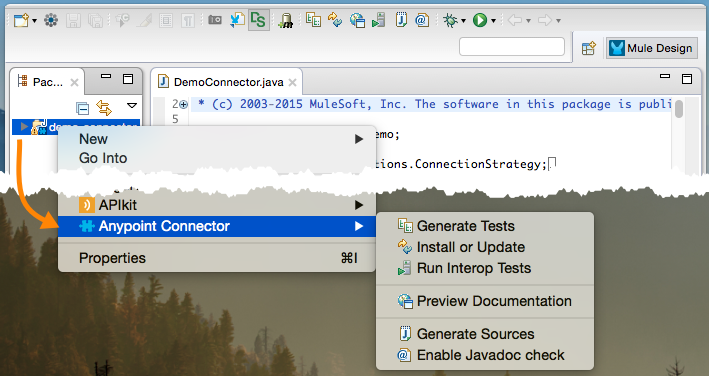709x376 pixels.
Task: Click Collapse All in Package Explorer
Action: [x=83, y=108]
